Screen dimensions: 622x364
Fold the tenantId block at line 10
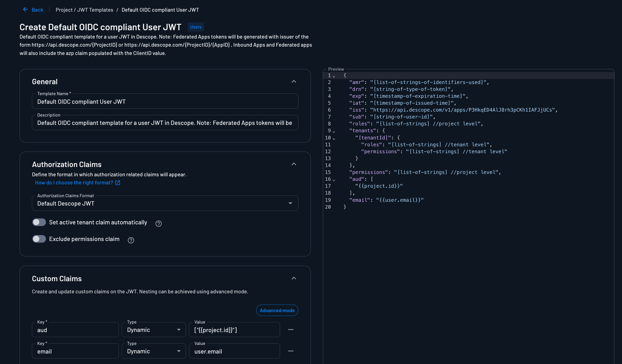(334, 139)
